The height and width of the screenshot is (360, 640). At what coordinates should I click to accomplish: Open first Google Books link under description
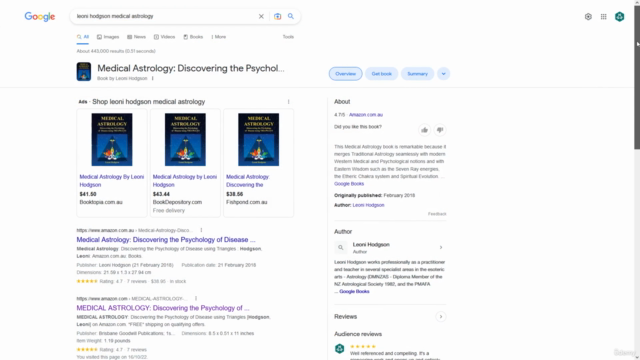[349, 184]
